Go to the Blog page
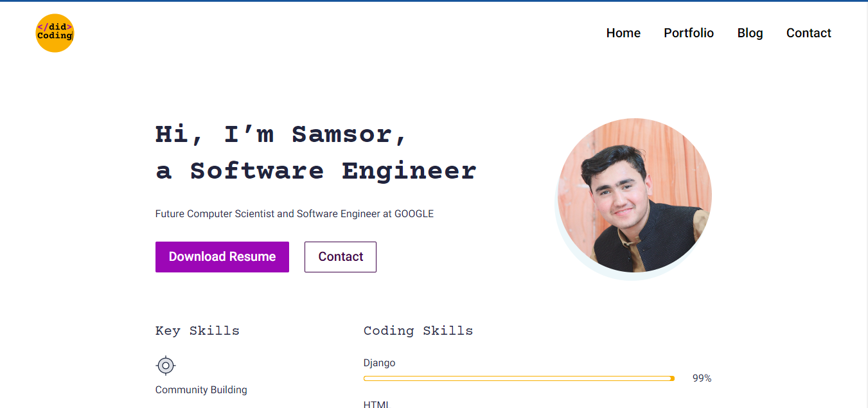Viewport: 868px width, 408px height. [750, 33]
